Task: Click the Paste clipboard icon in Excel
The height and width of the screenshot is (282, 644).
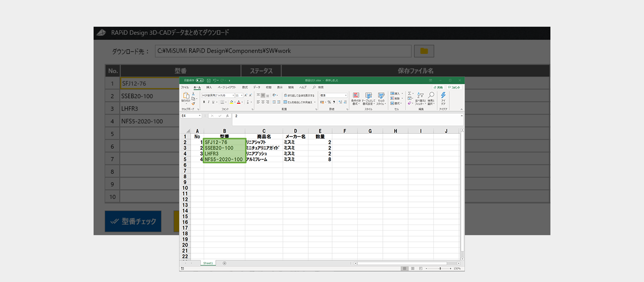Action: pyautogui.click(x=186, y=96)
